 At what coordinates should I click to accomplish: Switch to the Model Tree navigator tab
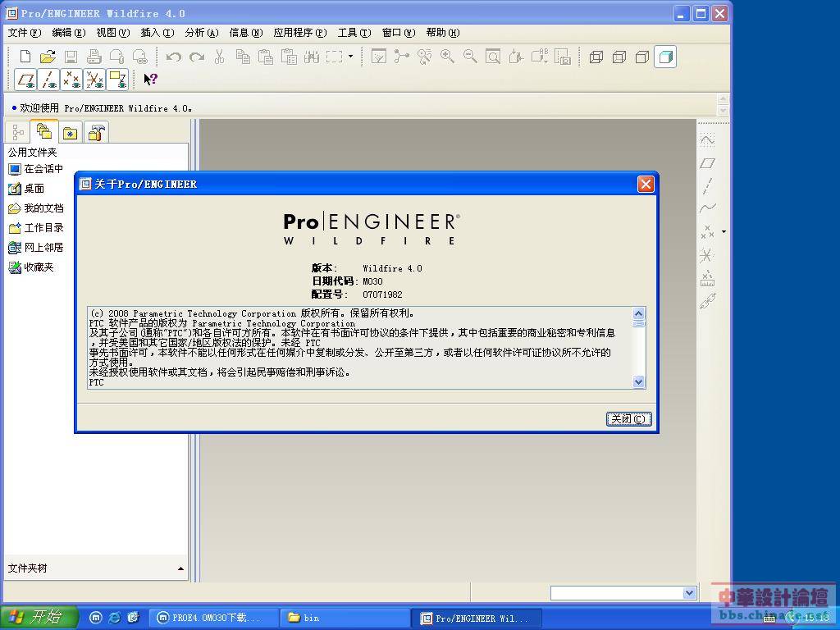click(x=18, y=132)
